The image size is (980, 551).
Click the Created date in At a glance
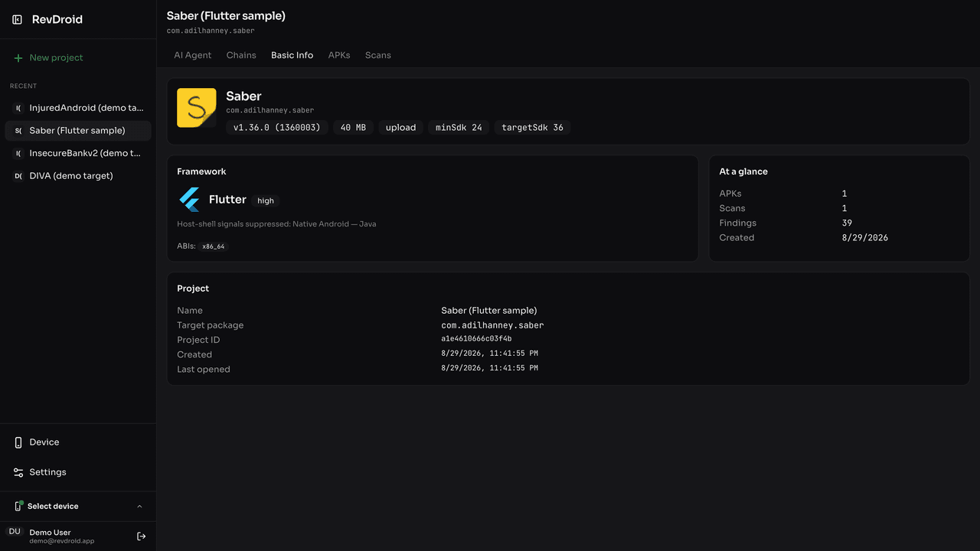pyautogui.click(x=865, y=237)
